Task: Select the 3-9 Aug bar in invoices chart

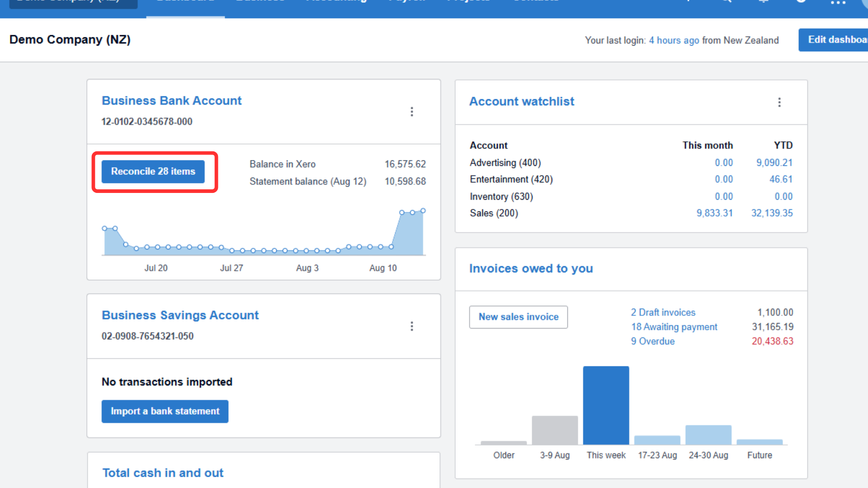Action: click(555, 430)
